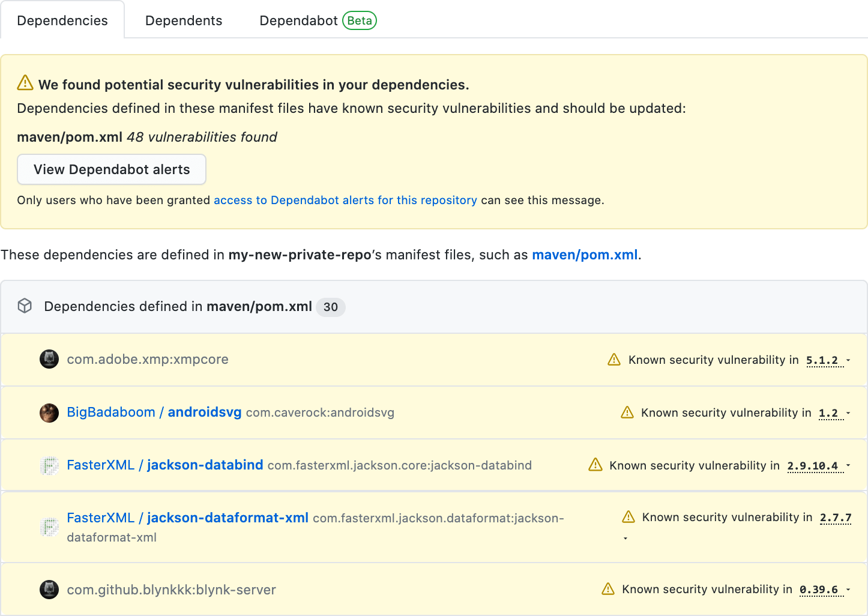Select the Dependencies tab
The width and height of the screenshot is (868, 616).
(62, 20)
